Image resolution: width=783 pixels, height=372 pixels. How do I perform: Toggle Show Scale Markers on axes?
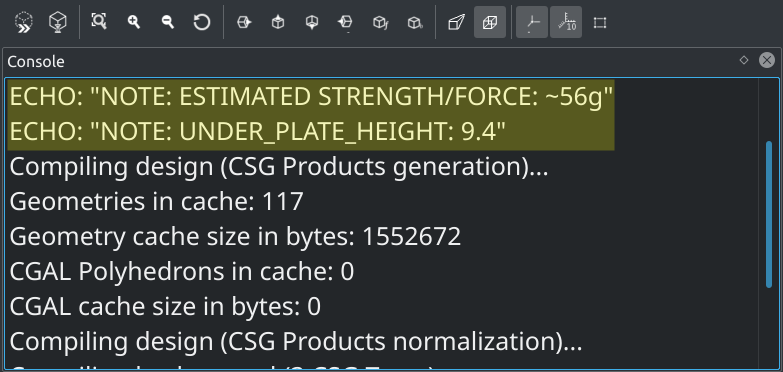click(x=566, y=22)
